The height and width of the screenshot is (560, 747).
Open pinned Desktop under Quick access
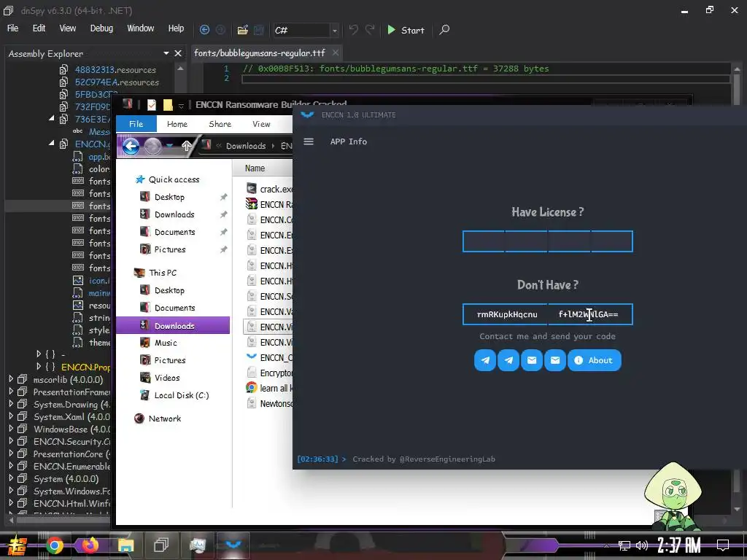169,197
